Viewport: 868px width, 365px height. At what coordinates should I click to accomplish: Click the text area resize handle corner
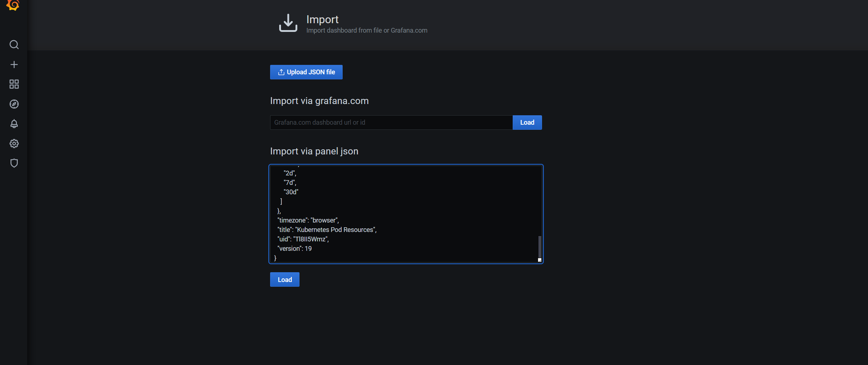coord(540,260)
